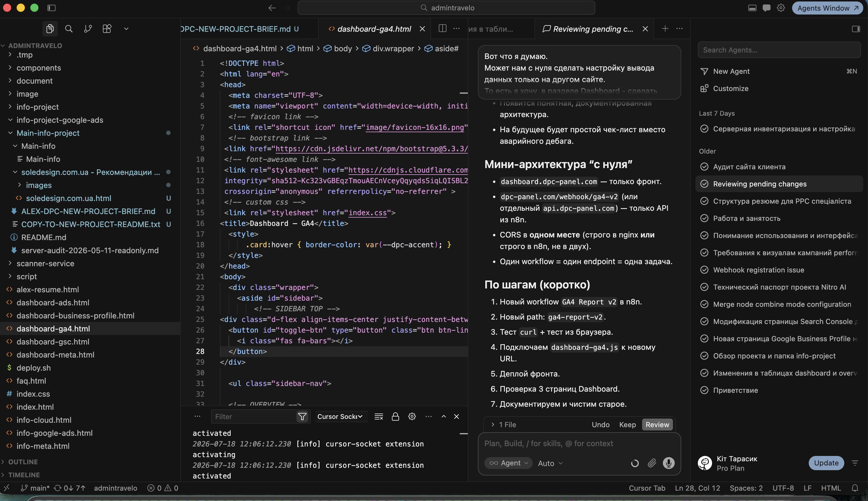Expand more views chevron in activity bar

pyautogui.click(x=126, y=28)
